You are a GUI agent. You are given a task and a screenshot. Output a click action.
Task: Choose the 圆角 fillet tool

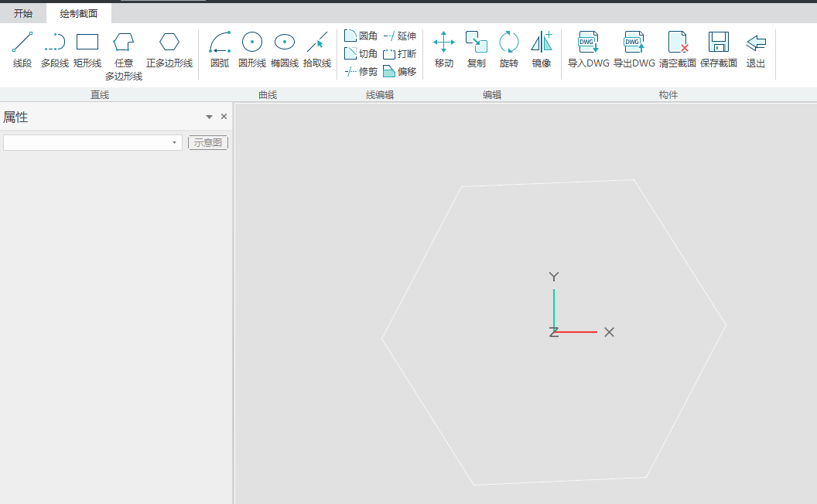click(x=361, y=36)
